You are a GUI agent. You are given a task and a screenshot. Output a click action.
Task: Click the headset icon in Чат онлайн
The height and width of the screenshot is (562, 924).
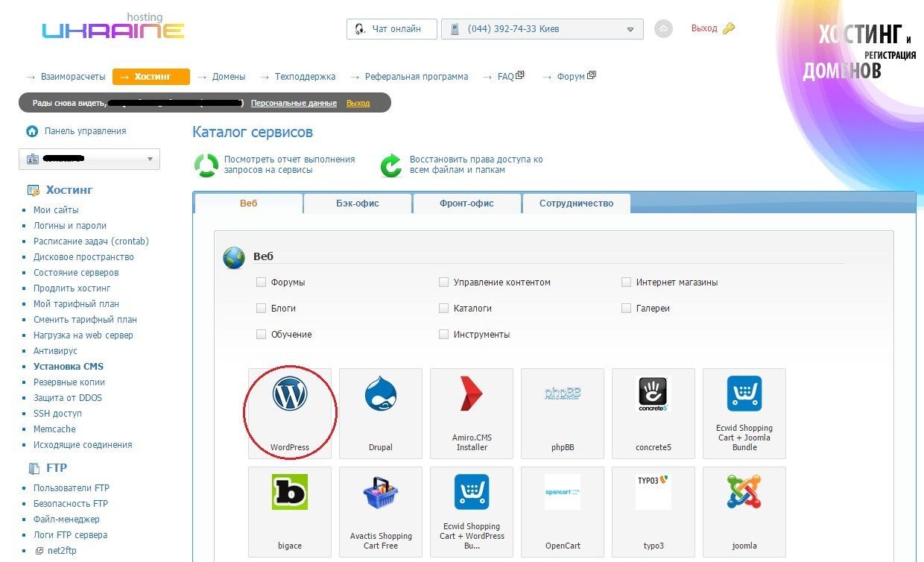pos(360,29)
